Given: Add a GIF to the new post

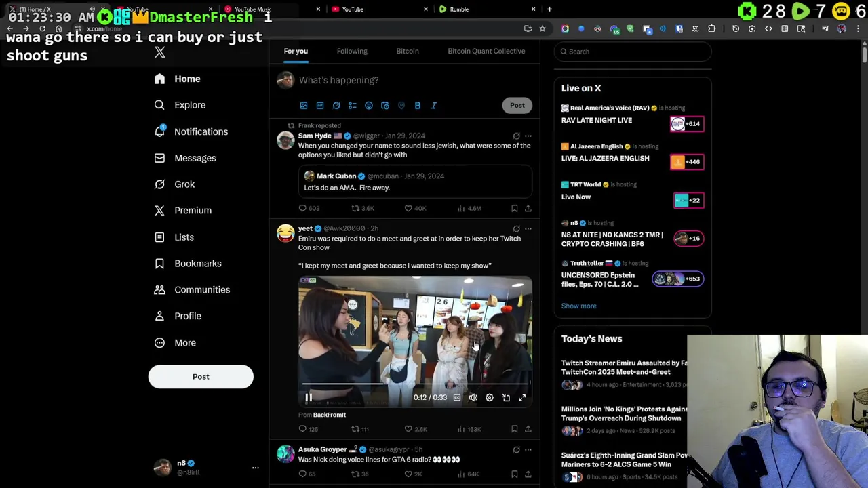Looking at the screenshot, I should tap(320, 106).
